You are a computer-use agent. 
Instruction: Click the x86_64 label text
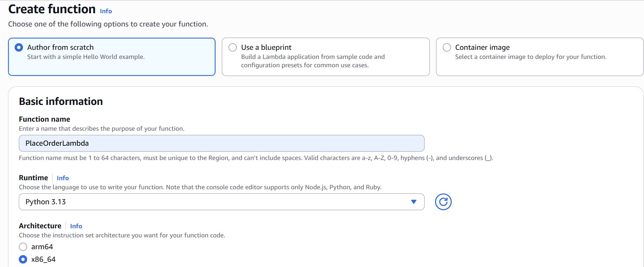coord(43,259)
